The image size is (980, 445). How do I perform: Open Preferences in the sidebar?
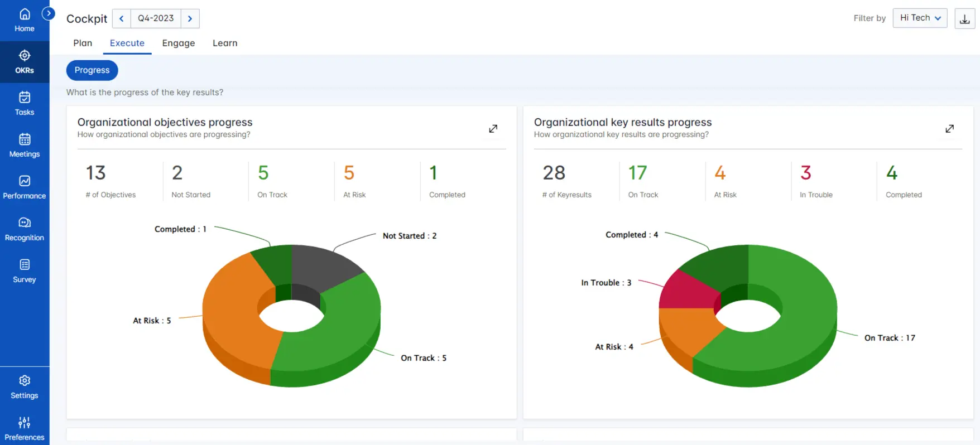tap(25, 428)
